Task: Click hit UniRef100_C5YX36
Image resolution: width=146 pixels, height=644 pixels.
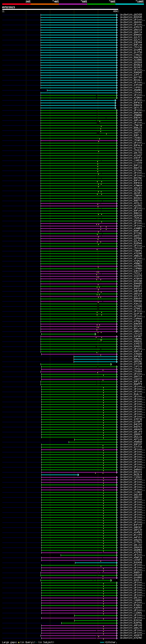Action: tap(131, 48)
